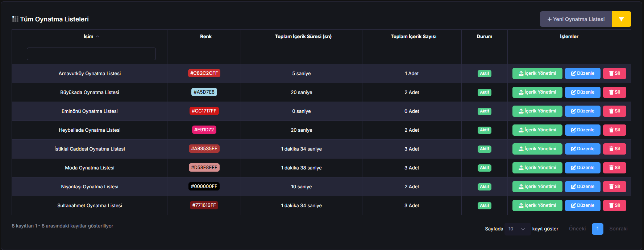Click the İsim filter text field
This screenshot has height=250, width=644.
point(91,54)
